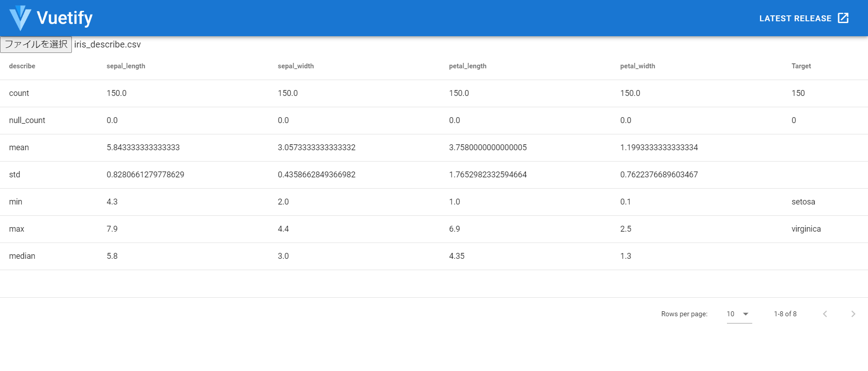Click the LATEST RELEASE link

click(795, 19)
